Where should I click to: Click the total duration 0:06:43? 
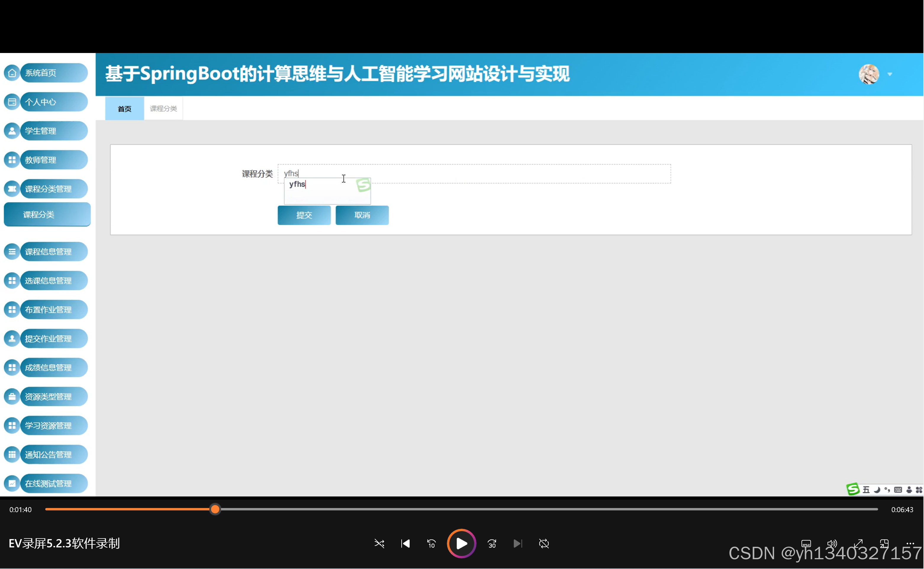pyautogui.click(x=902, y=509)
